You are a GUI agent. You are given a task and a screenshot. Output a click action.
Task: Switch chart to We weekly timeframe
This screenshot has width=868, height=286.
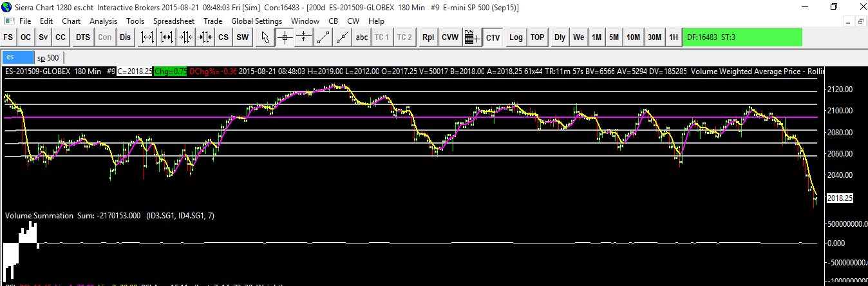[579, 37]
